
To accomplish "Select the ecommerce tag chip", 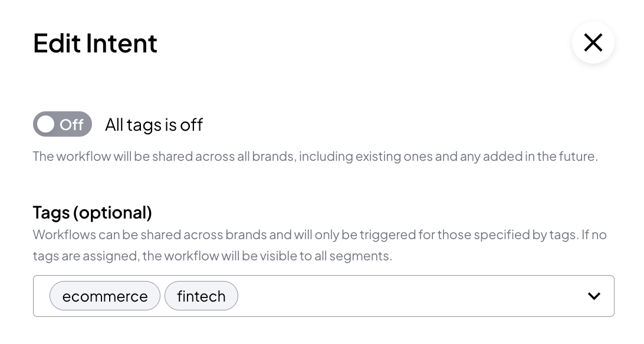I will [x=105, y=296].
